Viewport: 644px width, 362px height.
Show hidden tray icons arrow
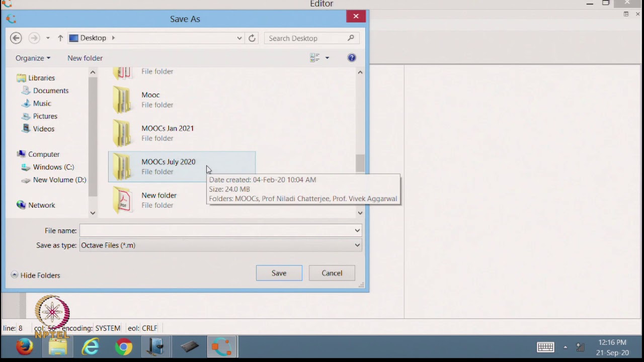[565, 347]
